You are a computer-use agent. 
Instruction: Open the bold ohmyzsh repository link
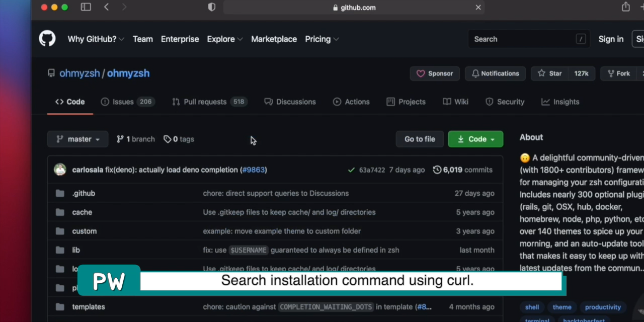point(128,73)
